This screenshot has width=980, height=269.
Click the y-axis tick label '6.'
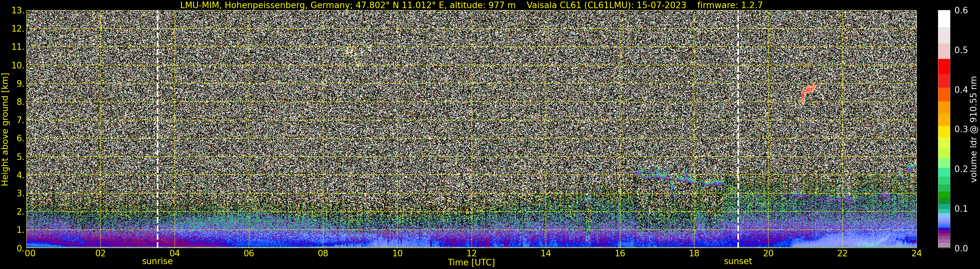[20, 139]
